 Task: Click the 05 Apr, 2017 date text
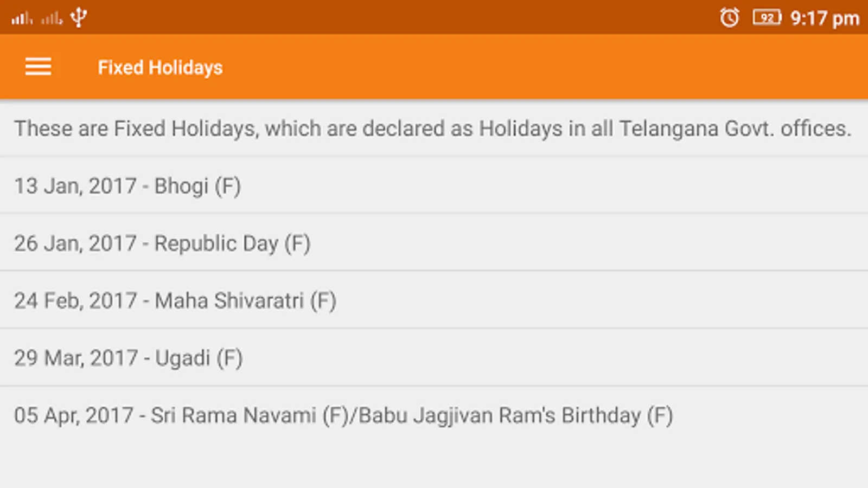click(74, 416)
